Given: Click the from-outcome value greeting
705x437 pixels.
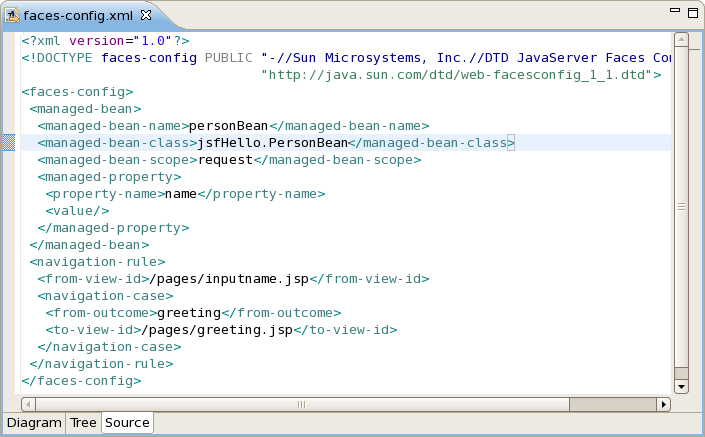Looking at the screenshot, I should click(189, 313).
